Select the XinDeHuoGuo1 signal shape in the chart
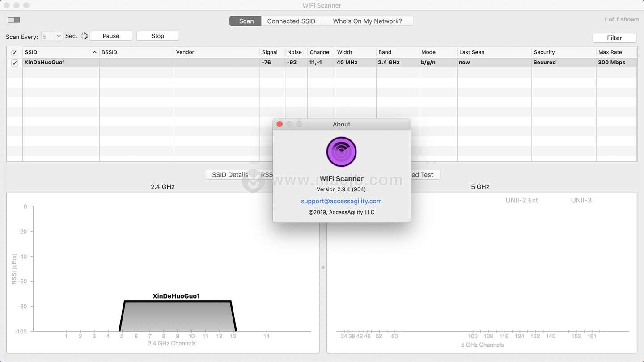 178,316
